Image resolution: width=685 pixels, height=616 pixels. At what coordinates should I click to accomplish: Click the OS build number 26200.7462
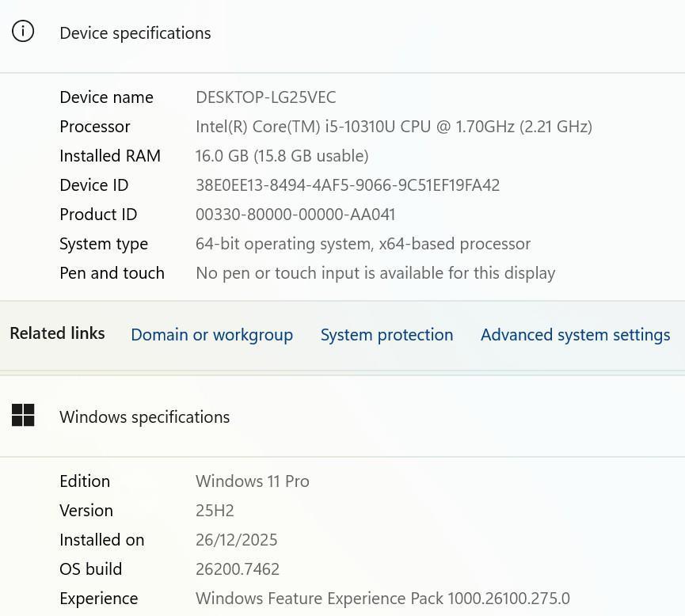tap(237, 569)
